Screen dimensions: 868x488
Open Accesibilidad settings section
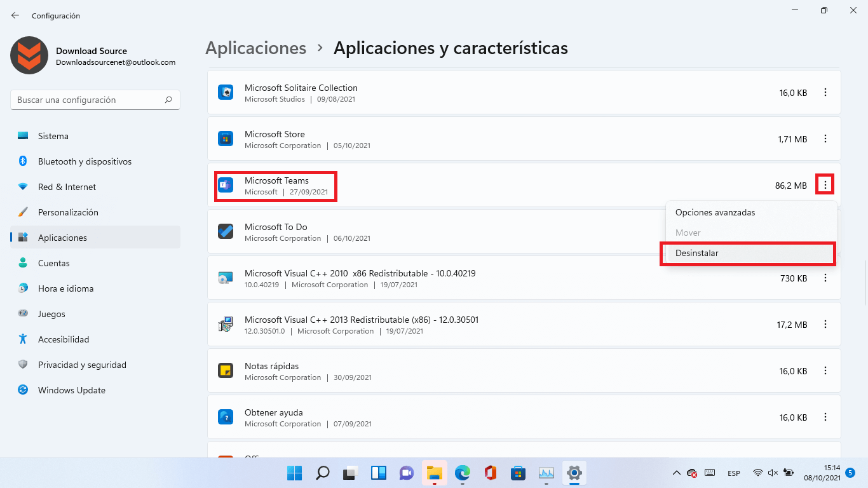pos(95,339)
